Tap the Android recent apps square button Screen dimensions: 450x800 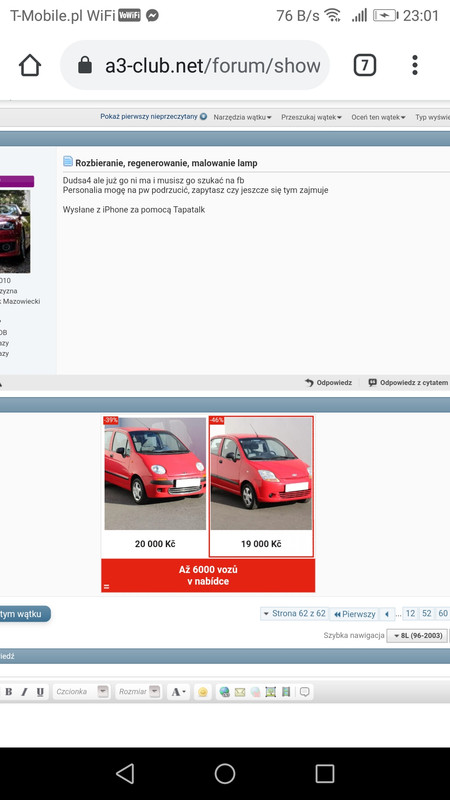coord(324,773)
